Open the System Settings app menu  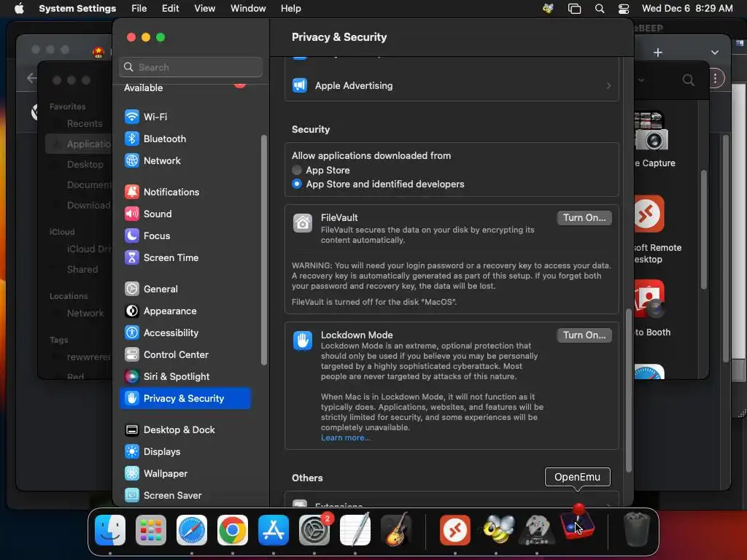(x=77, y=9)
